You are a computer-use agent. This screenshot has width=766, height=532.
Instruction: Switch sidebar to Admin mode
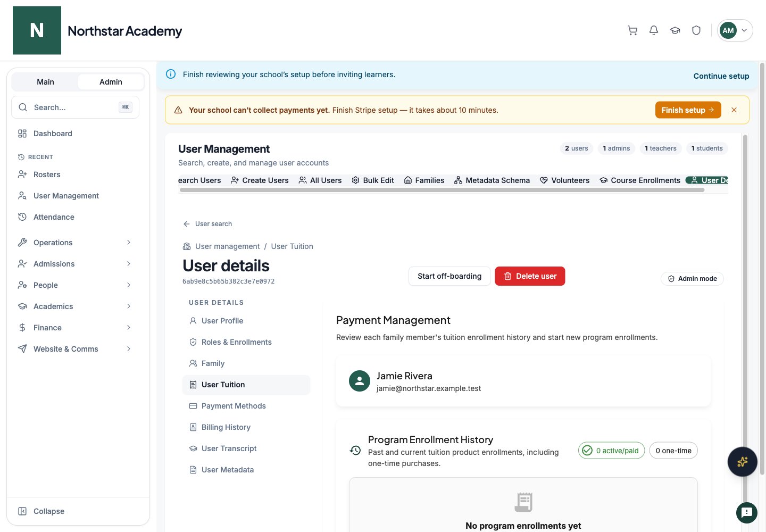coord(111,82)
